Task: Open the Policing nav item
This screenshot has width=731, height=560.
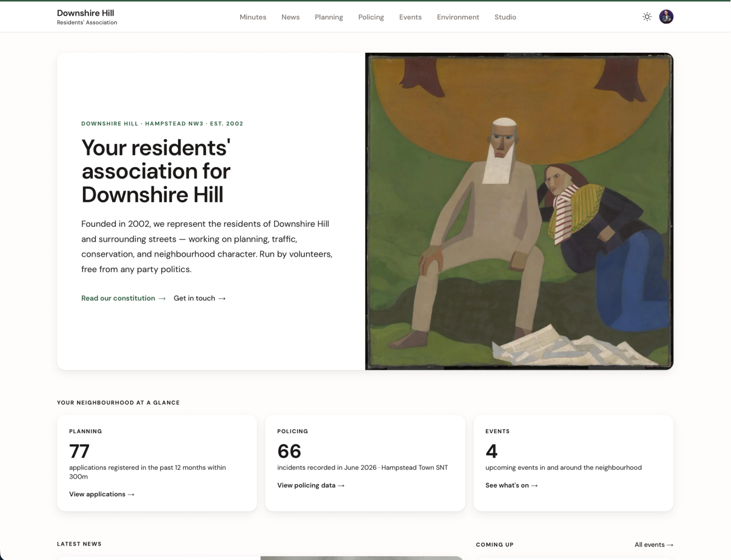Action: [x=371, y=17]
